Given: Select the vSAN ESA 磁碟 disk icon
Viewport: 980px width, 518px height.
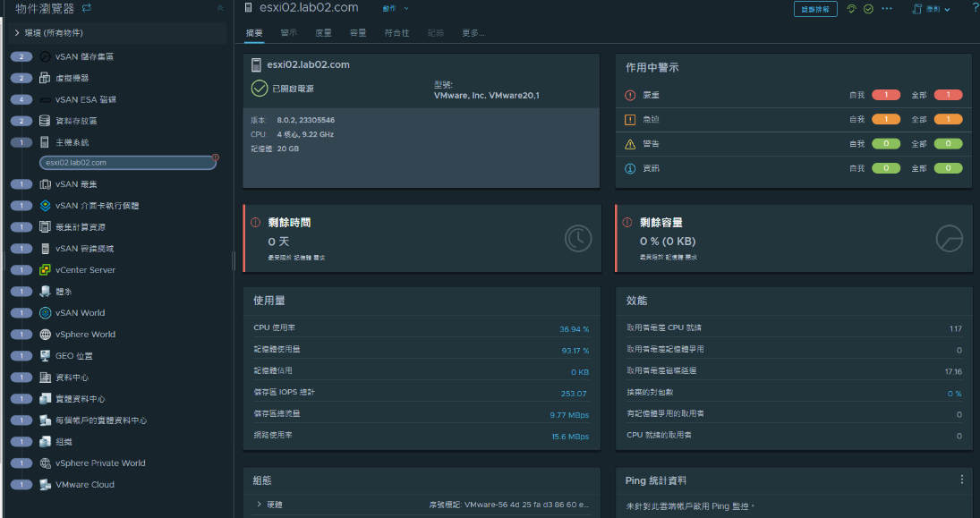Looking at the screenshot, I should (x=45, y=100).
